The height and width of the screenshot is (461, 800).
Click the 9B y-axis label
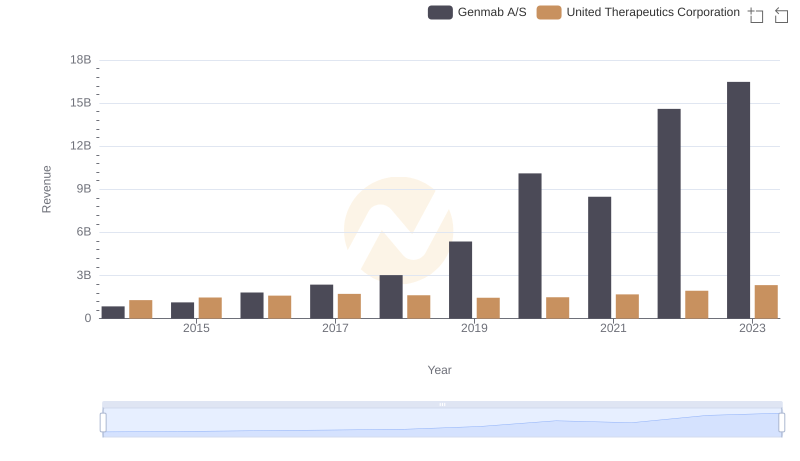click(84, 189)
